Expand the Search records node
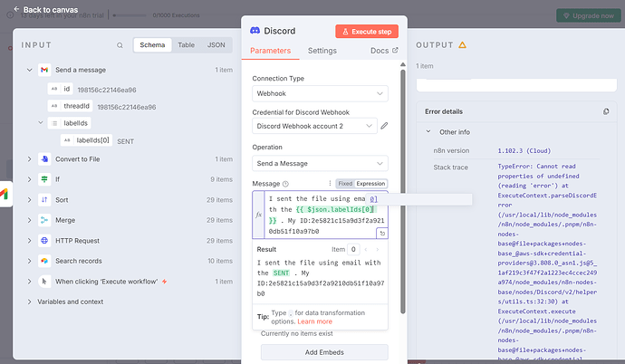Image resolution: width=625 pixels, height=364 pixels. 30,261
